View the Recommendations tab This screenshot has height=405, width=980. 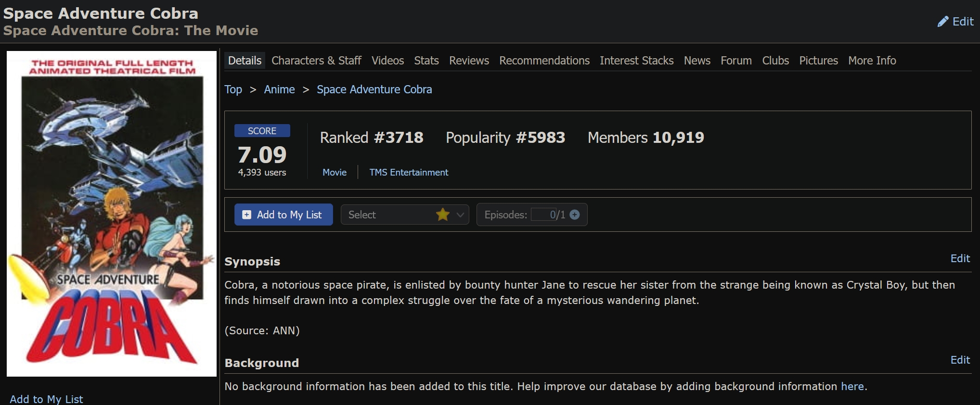(544, 61)
